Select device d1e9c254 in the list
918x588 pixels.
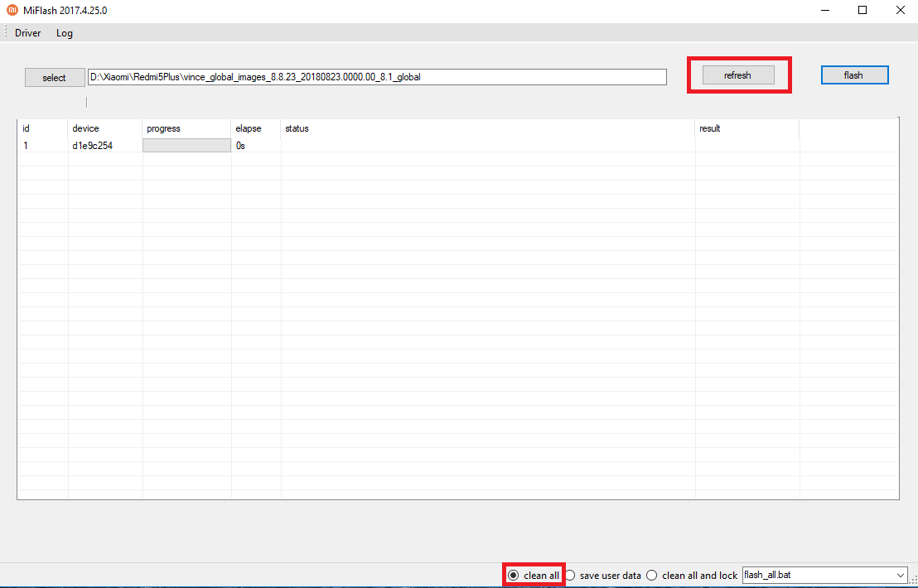point(93,146)
